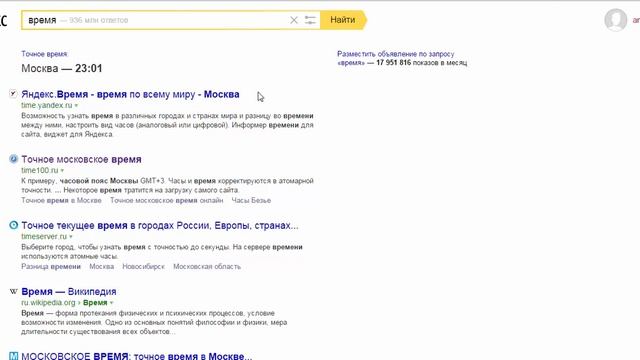Open sitelink Точное московское время онлайн

pos(167,200)
